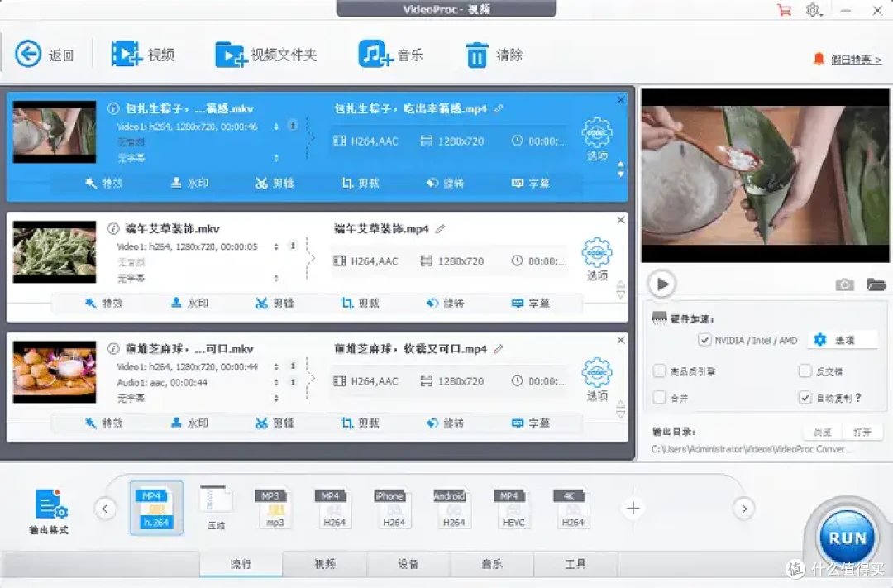Screen dimensions: 893x588
Task: Open codec options for 包扎生粽子 video
Action: (597, 139)
